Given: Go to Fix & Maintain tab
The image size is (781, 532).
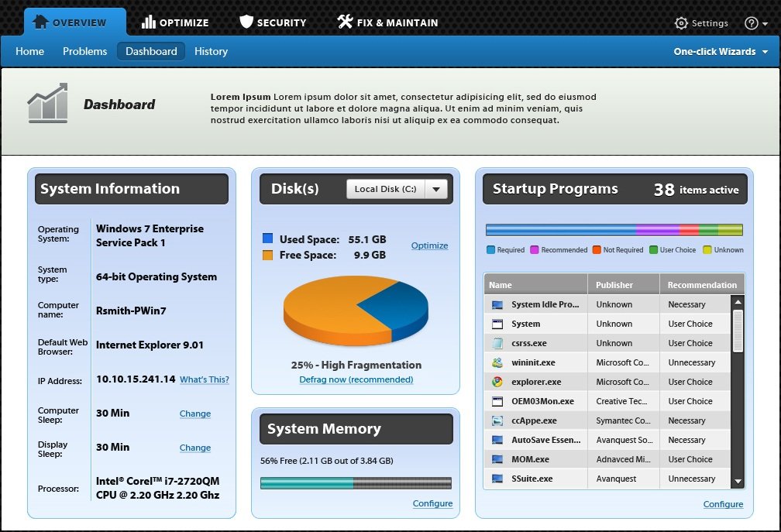Looking at the screenshot, I should pos(387,22).
